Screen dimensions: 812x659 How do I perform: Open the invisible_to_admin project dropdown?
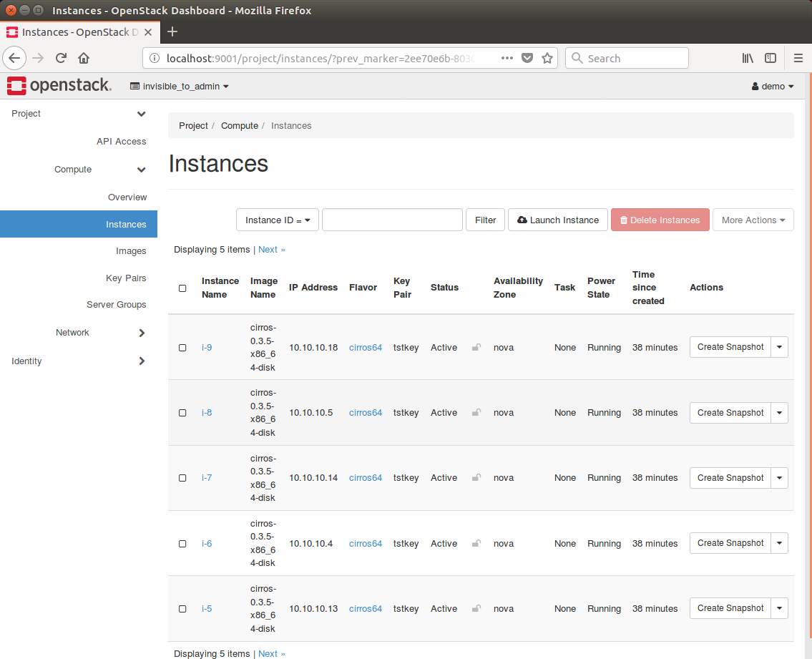click(179, 87)
